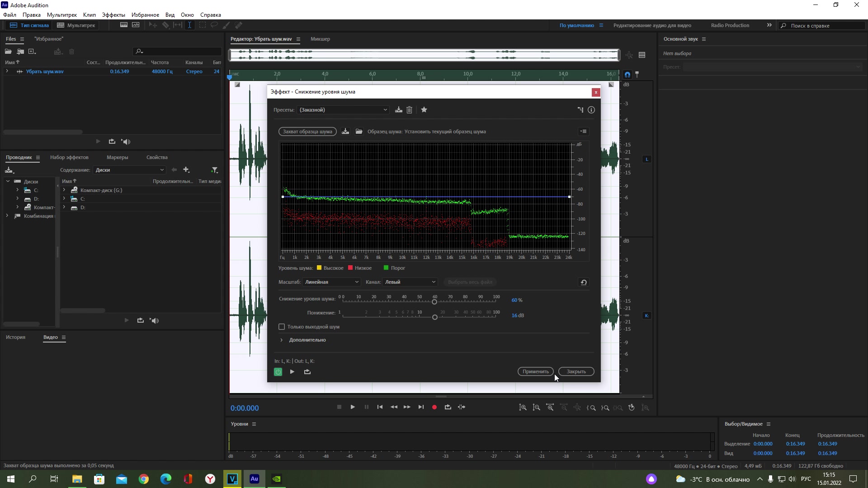
Task: Open Google Chrome from the taskbar
Action: click(x=144, y=479)
